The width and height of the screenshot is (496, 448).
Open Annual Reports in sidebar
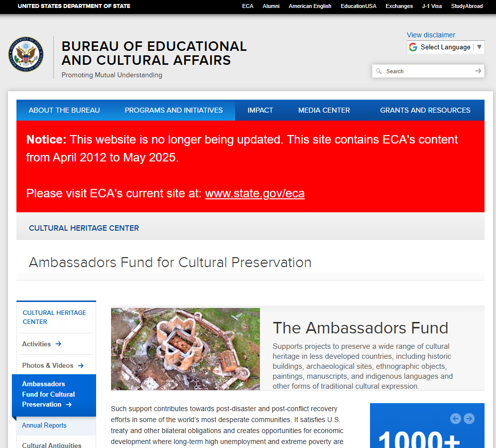[44, 425]
